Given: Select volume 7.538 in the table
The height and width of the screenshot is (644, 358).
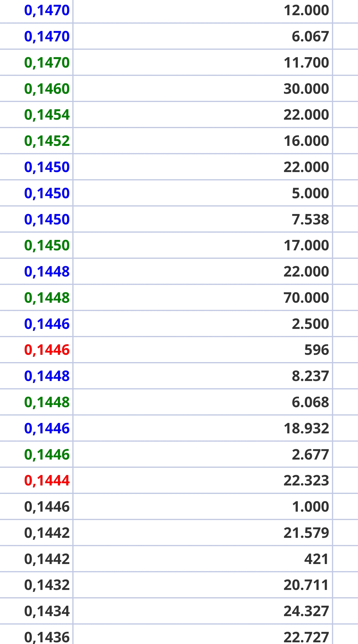Looking at the screenshot, I should coord(310,219).
